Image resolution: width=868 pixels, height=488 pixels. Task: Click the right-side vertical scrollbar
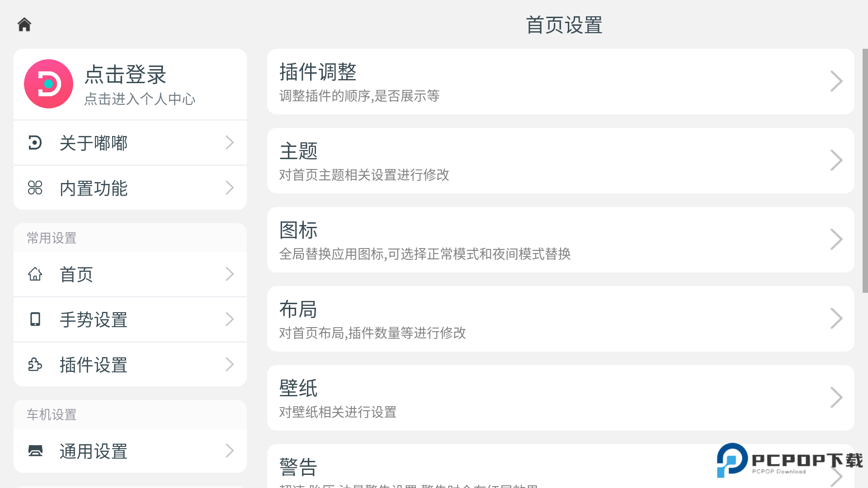(x=865, y=171)
